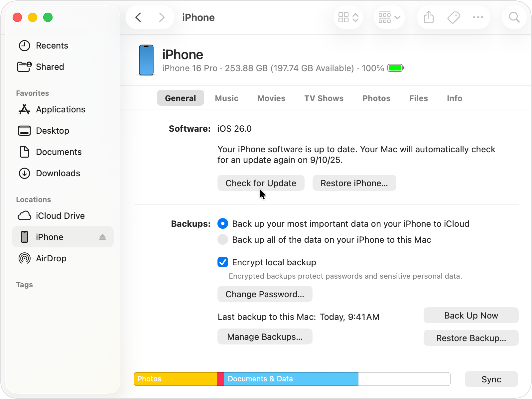The image size is (532, 399).
Task: Open the Applications folder
Action: click(x=60, y=109)
